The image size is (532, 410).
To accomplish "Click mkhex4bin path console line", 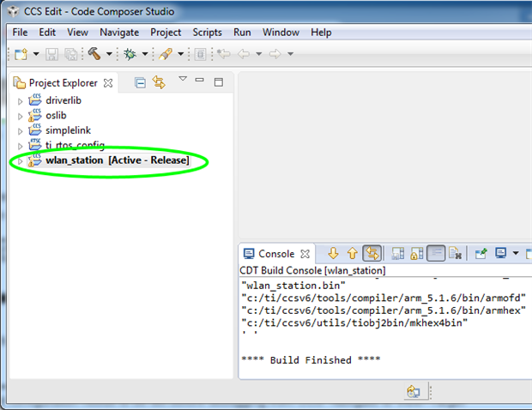I will click(x=354, y=323).
